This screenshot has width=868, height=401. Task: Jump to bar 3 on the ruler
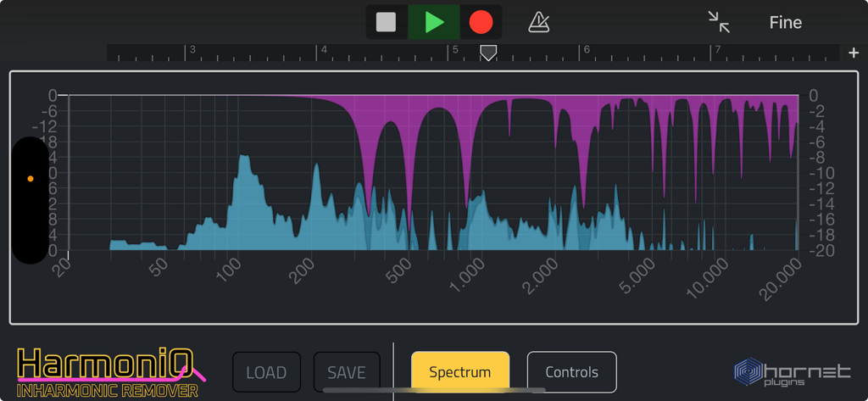[192, 50]
